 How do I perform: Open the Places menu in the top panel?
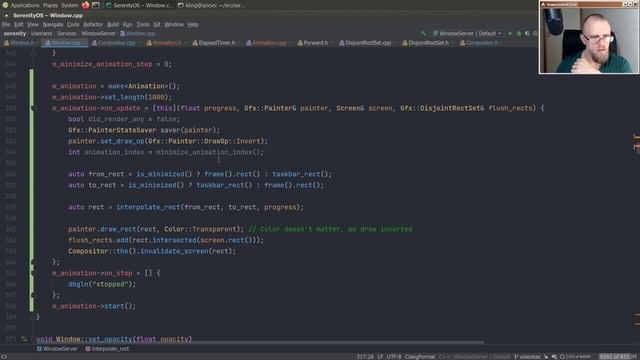[50, 5]
